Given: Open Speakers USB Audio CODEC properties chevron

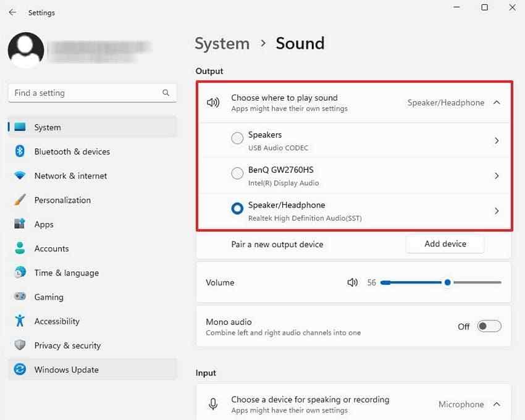Looking at the screenshot, I should pos(497,141).
